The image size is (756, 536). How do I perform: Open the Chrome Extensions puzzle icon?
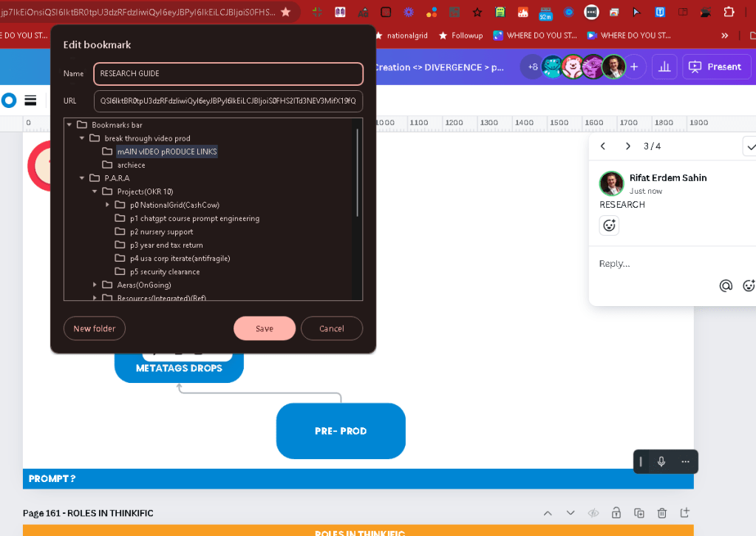[x=729, y=12]
